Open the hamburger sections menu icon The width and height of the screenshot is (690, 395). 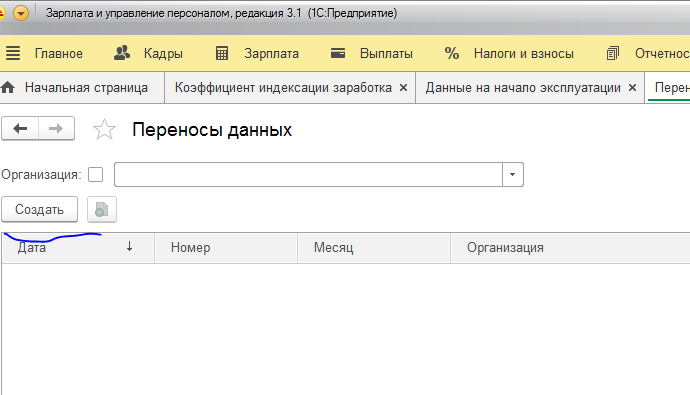click(13, 53)
